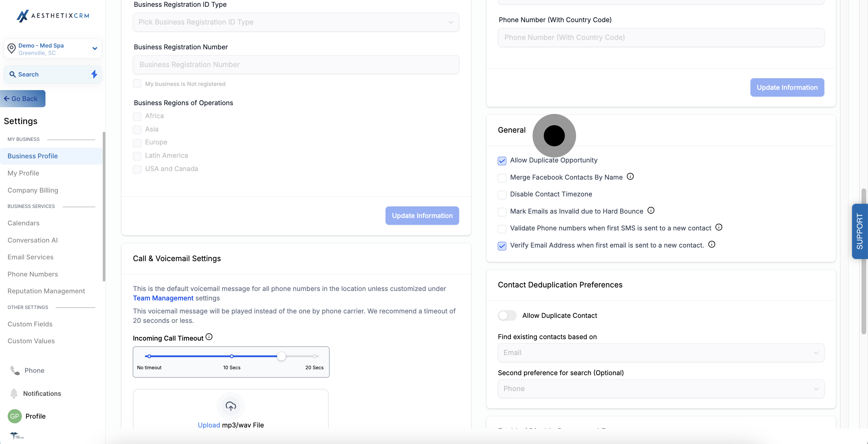Open Business Registration ID Type dropdown
The width and height of the screenshot is (868, 444).
click(x=296, y=22)
